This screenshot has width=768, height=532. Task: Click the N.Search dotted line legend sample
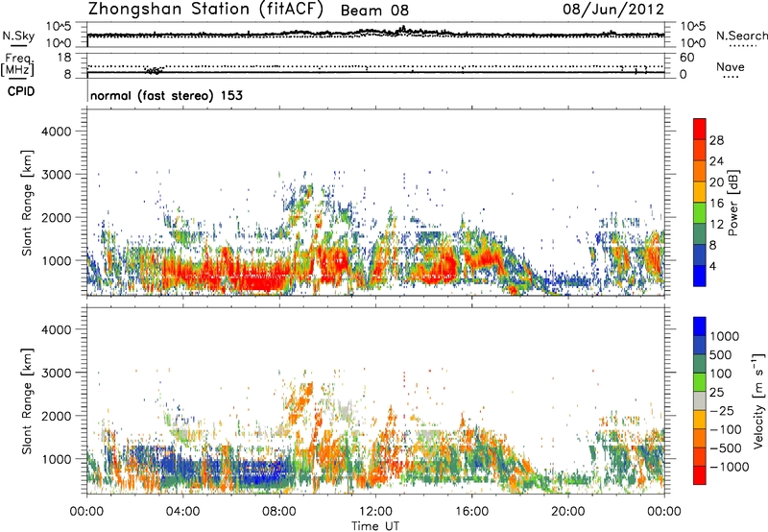(743, 45)
